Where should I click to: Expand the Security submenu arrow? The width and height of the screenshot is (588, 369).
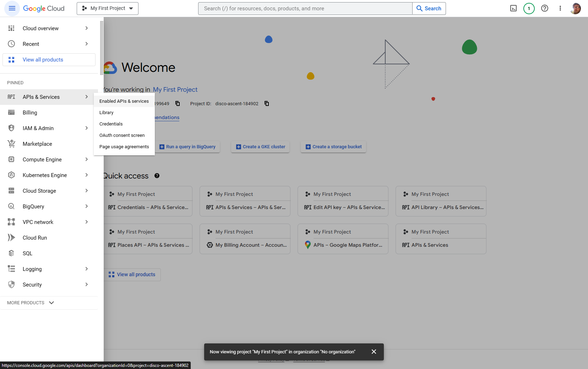[x=87, y=284]
